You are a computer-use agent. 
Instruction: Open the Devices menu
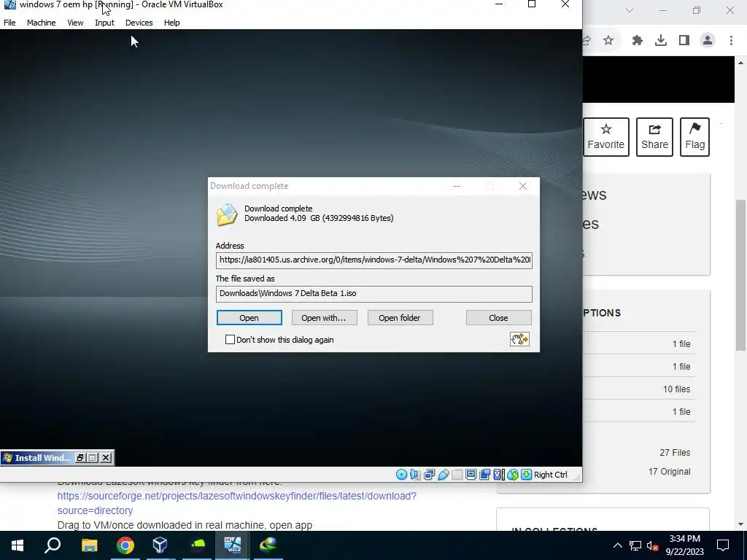(x=139, y=23)
